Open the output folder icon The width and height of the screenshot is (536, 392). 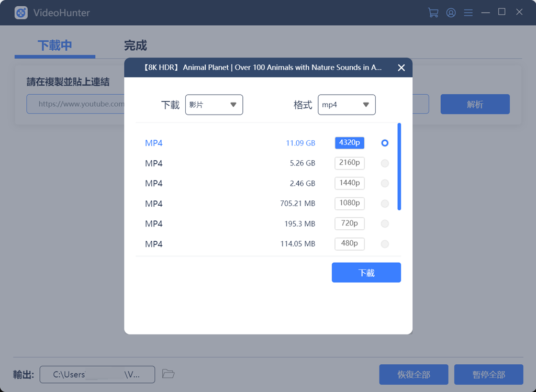pos(168,374)
